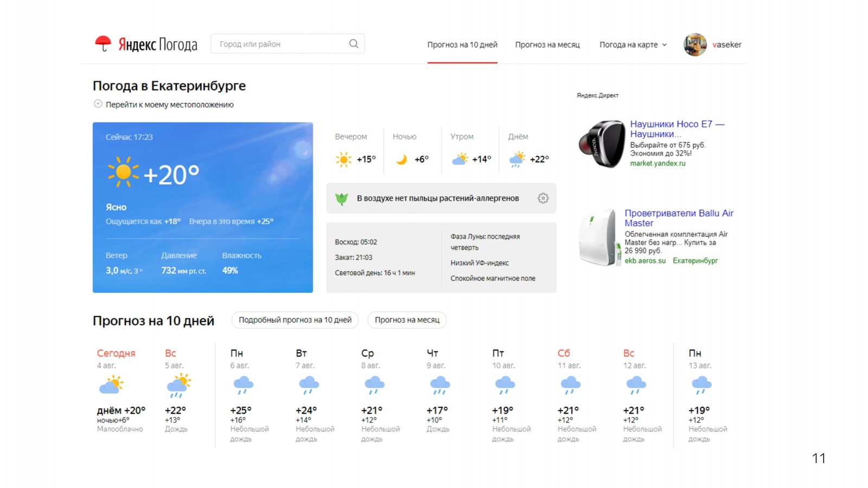Click the Tuesday 7 Aug rain icon
Screen dimensions: 868x488
(309, 385)
